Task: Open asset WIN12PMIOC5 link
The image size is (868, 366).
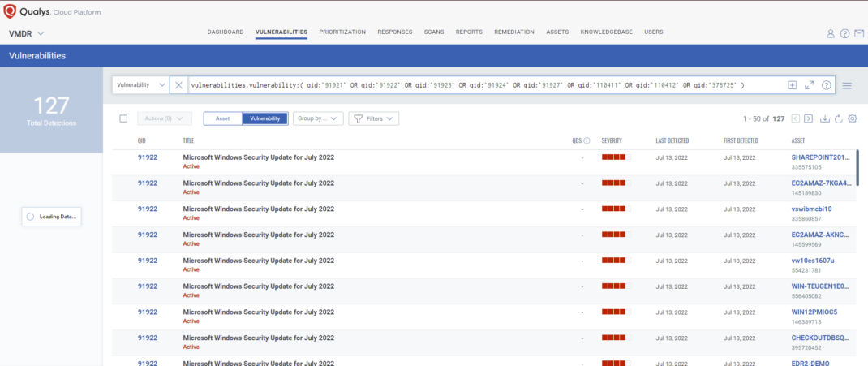Action: (x=814, y=312)
